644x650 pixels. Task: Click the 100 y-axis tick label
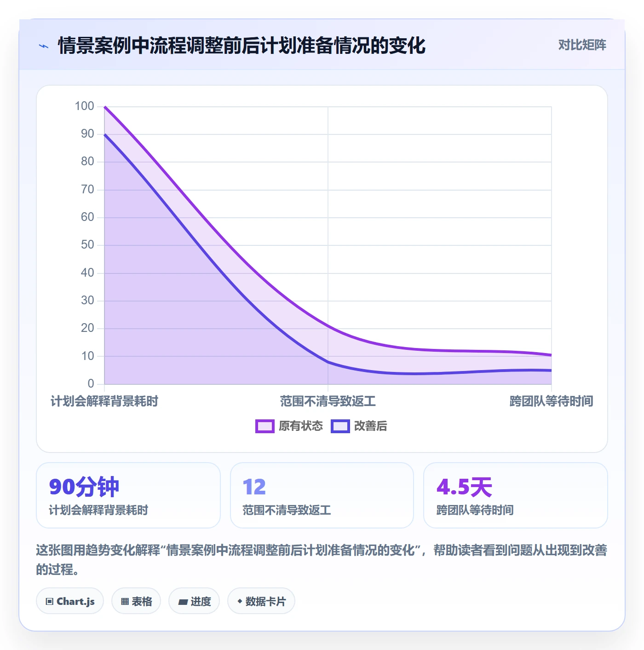(x=85, y=106)
